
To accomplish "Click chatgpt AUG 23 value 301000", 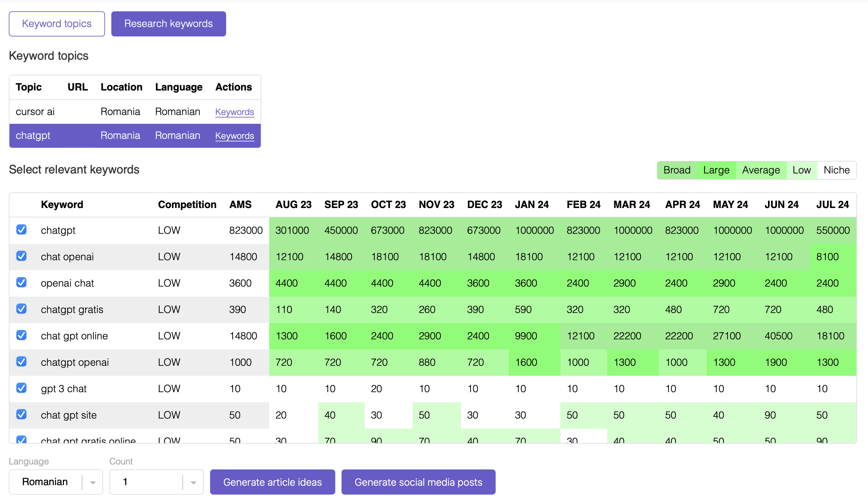I will pyautogui.click(x=292, y=230).
